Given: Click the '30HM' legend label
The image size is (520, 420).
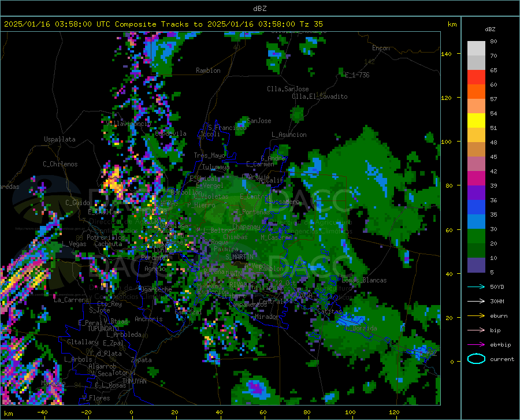Looking at the screenshot, I should [497, 302].
